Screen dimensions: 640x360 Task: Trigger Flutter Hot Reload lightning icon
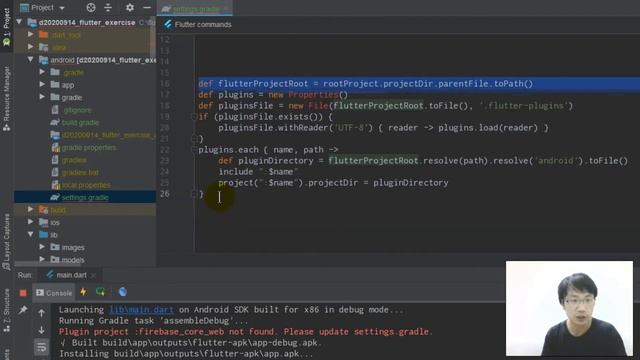(83, 292)
